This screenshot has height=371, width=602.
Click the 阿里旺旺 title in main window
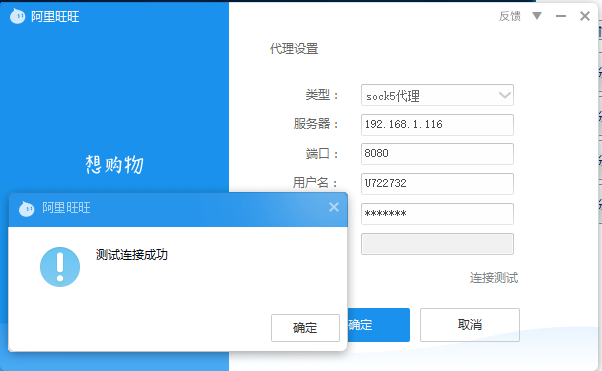[x=55, y=17]
